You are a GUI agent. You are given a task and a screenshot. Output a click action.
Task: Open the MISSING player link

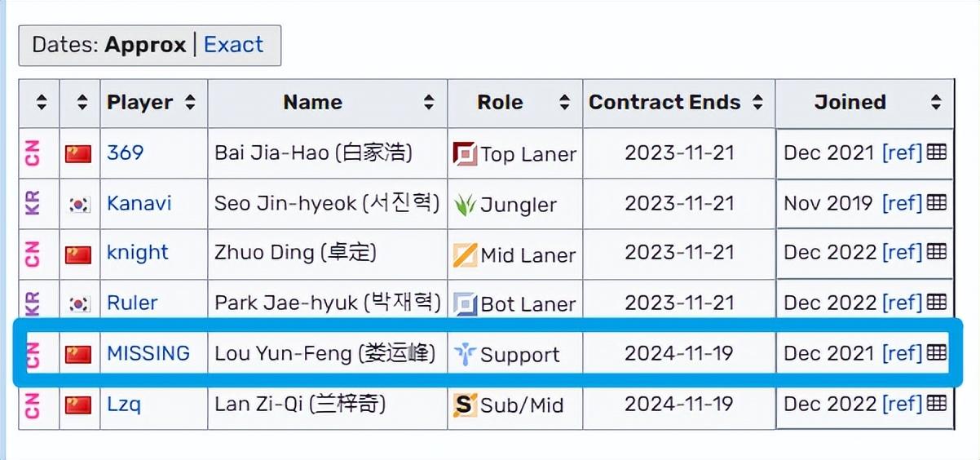148,353
